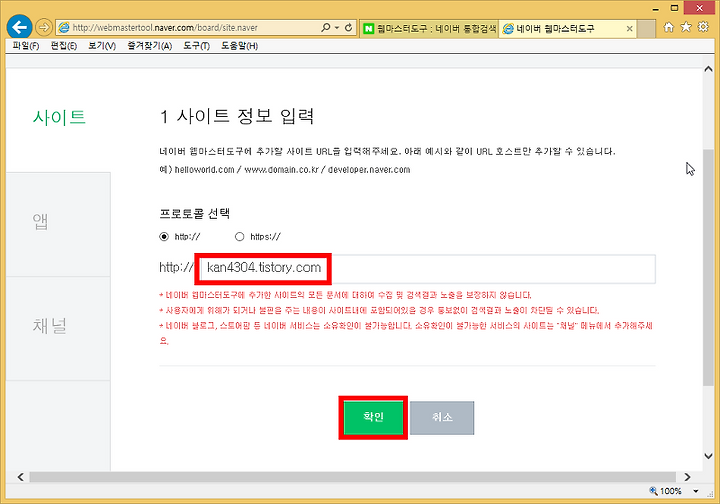Click the horizontal scrollbar left arrow
Screen dimensions: 720x504
[x=20, y=477]
